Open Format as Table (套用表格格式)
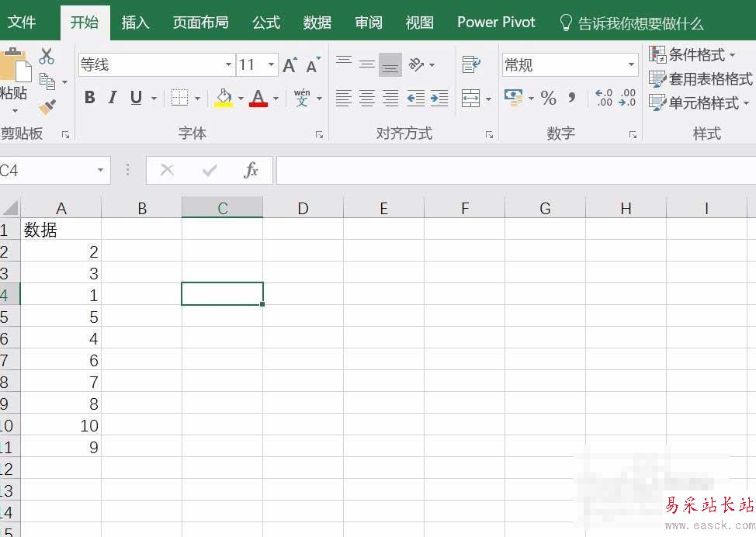 pos(701,78)
